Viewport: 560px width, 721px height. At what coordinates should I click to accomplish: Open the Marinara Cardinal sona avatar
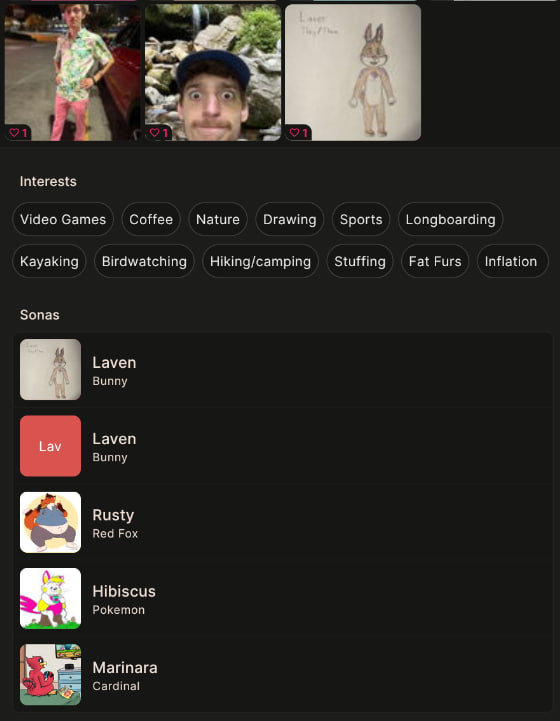(51, 675)
